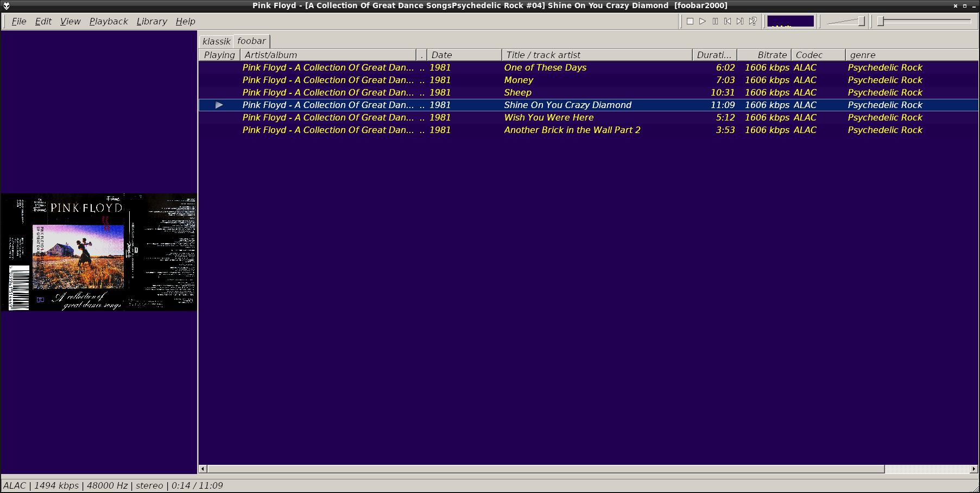Image resolution: width=980 pixels, height=493 pixels.
Task: Click Psychedelic Rock genre of Money
Action: 885,80
